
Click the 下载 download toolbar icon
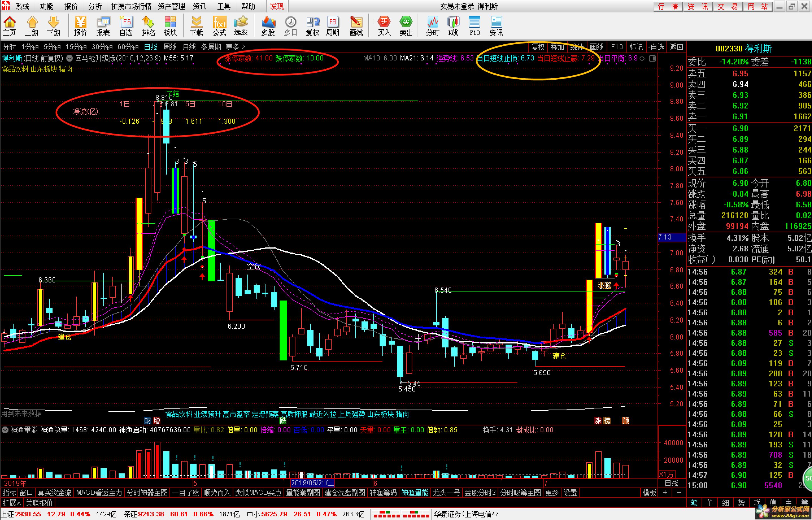tap(196, 26)
